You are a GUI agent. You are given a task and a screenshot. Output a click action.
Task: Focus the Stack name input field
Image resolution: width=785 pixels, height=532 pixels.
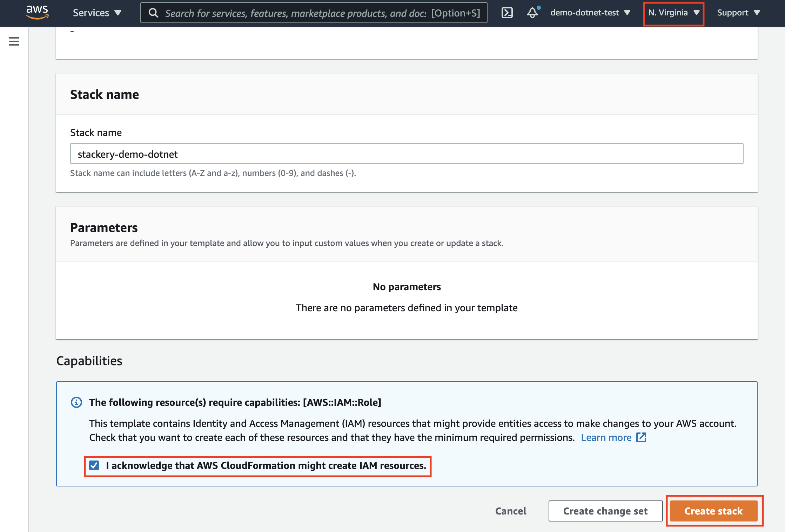click(x=407, y=154)
